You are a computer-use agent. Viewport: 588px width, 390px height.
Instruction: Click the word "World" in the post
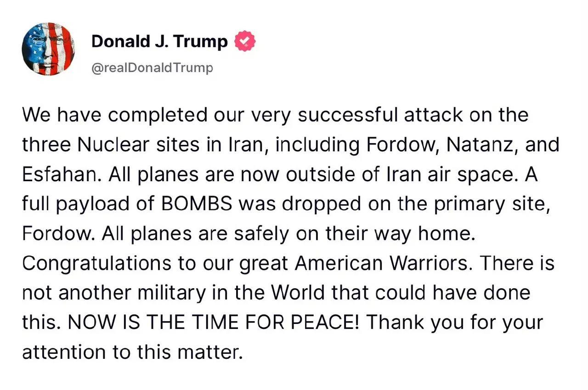pos(299,294)
